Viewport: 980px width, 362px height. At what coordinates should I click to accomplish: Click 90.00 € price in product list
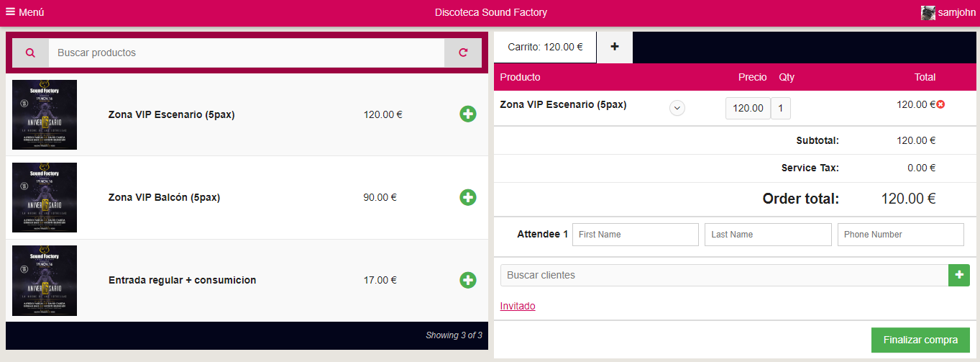click(380, 197)
